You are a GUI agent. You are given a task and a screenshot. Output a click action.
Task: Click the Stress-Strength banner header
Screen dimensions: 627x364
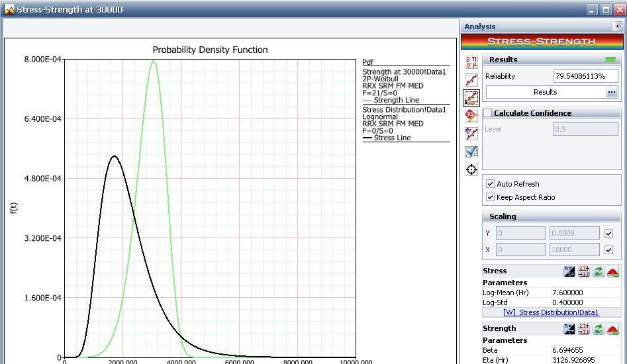point(542,42)
